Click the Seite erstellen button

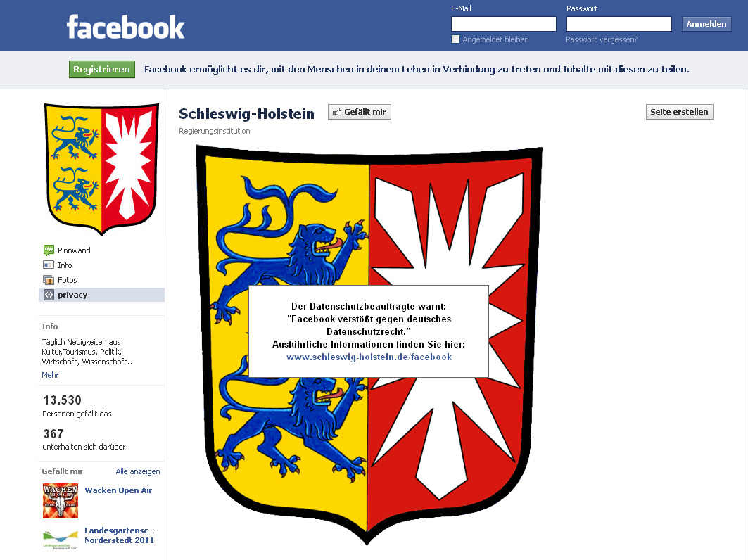coord(679,112)
